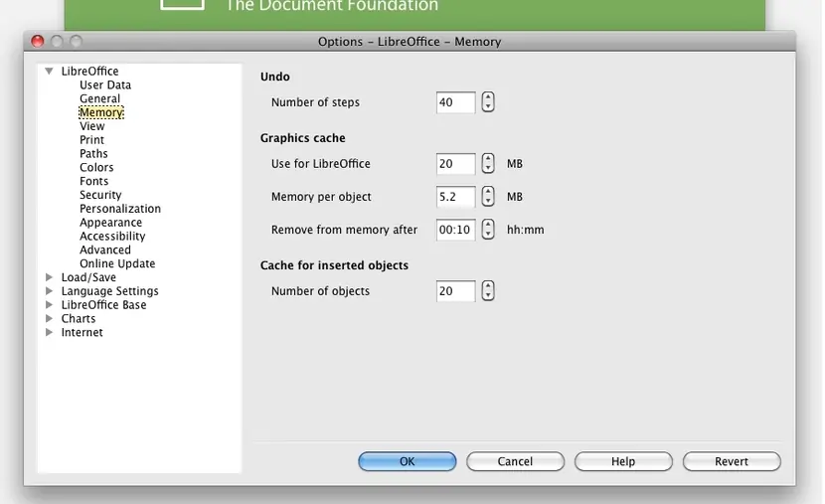
Task: Increase Remove from memory after time
Action: pos(488,224)
